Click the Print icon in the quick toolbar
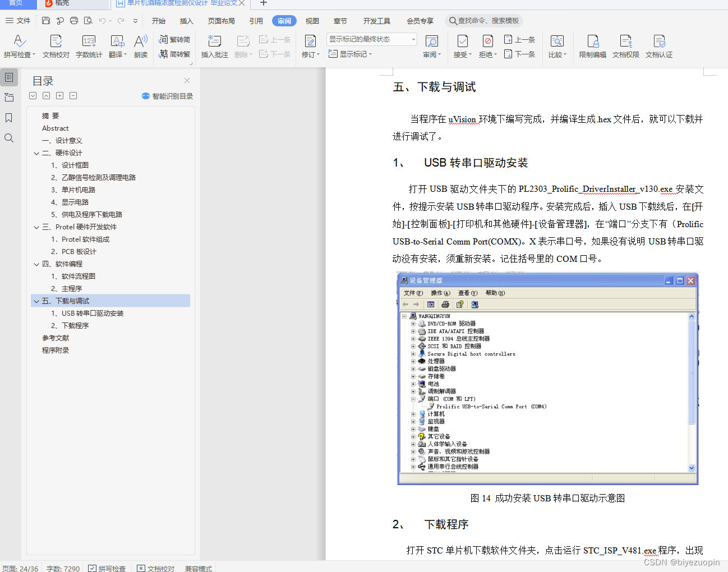Image resolution: width=728 pixels, height=572 pixels. (x=74, y=21)
